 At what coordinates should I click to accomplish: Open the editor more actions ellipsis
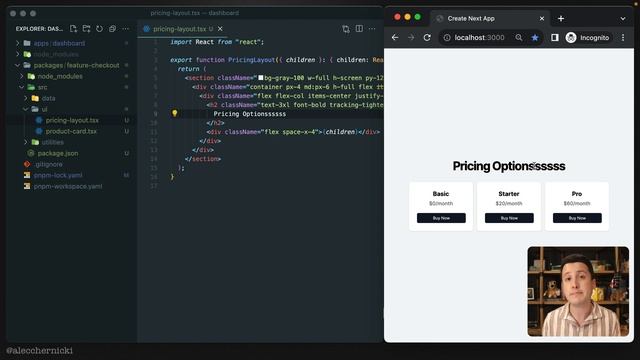(x=372, y=29)
